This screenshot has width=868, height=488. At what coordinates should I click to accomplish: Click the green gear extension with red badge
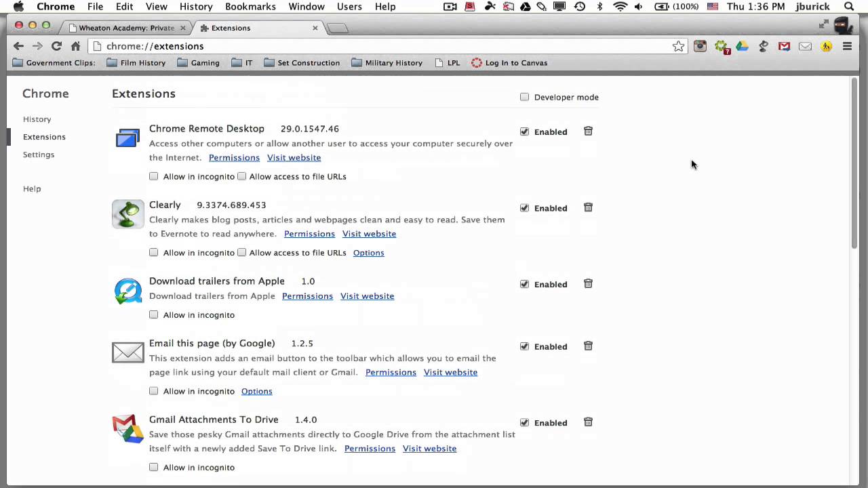722,47
